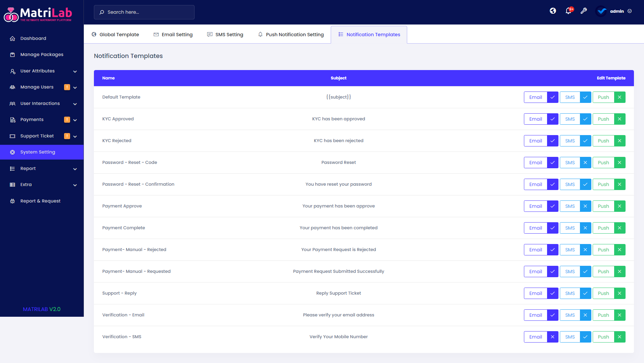Viewport: 644px width, 363px height.
Task: Edit the SMS template for Support - Reply
Action: tap(570, 293)
